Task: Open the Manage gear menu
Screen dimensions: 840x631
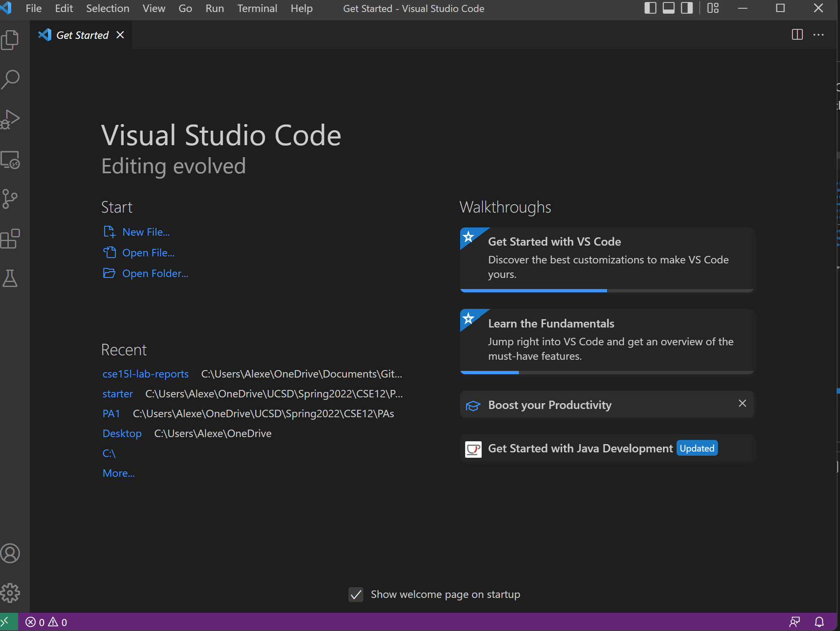Action: pos(10,593)
